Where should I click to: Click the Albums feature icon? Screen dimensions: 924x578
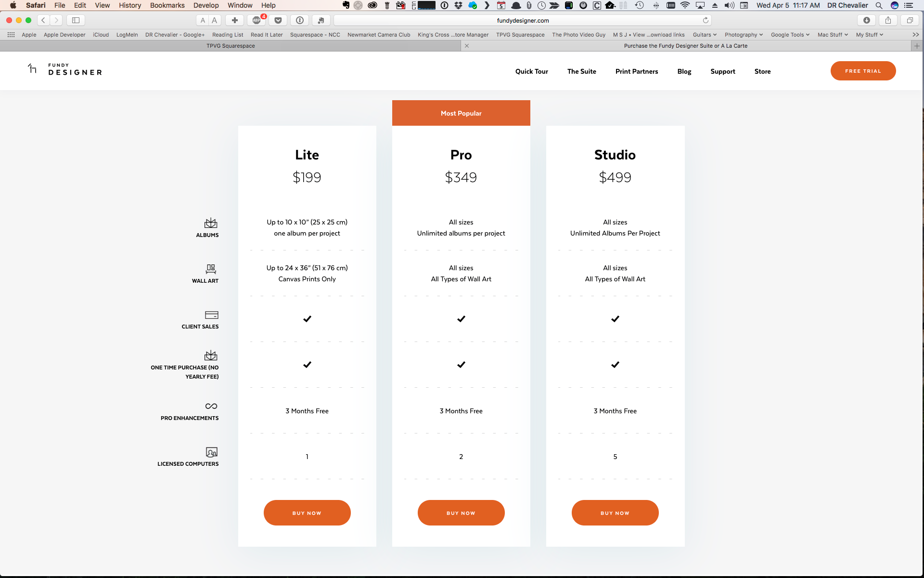211,223
